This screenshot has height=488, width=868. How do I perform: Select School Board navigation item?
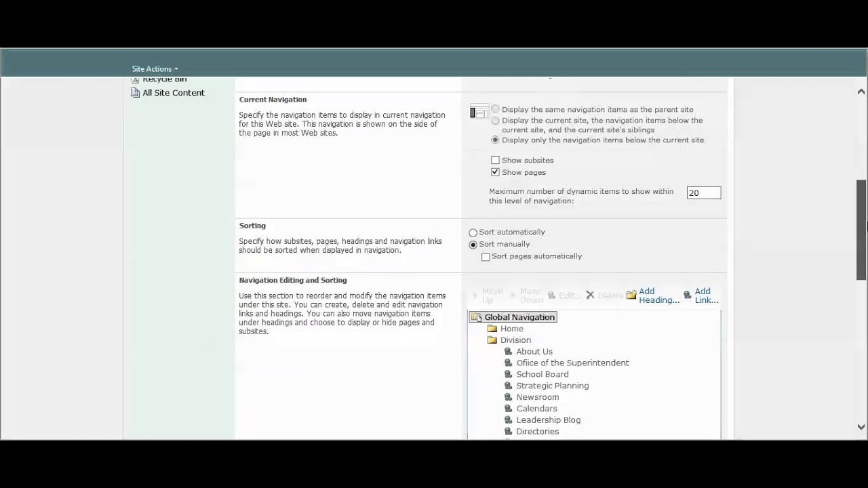(542, 374)
